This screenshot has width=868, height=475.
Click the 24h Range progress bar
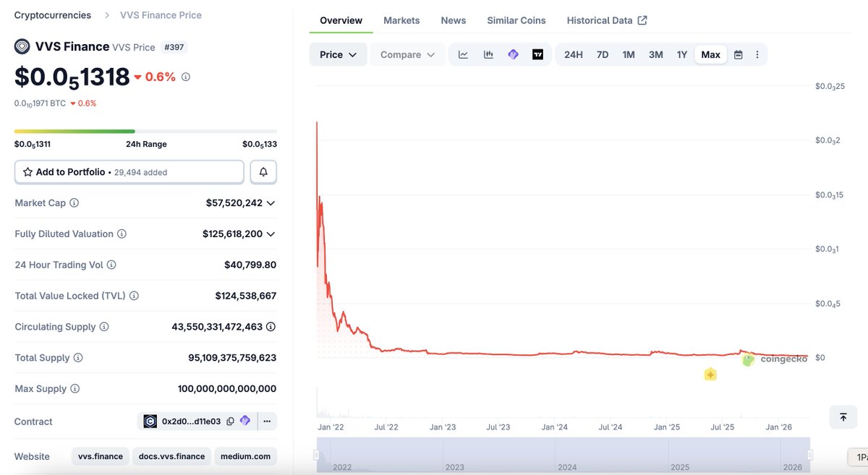145,131
